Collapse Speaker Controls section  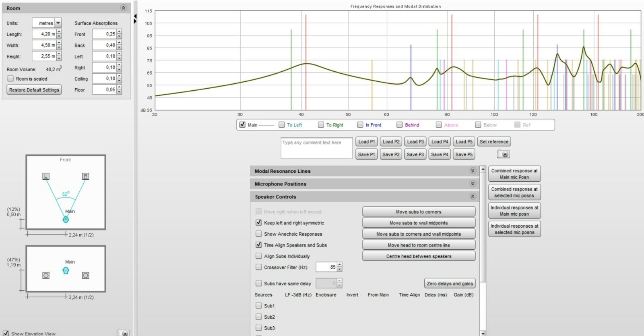click(473, 197)
